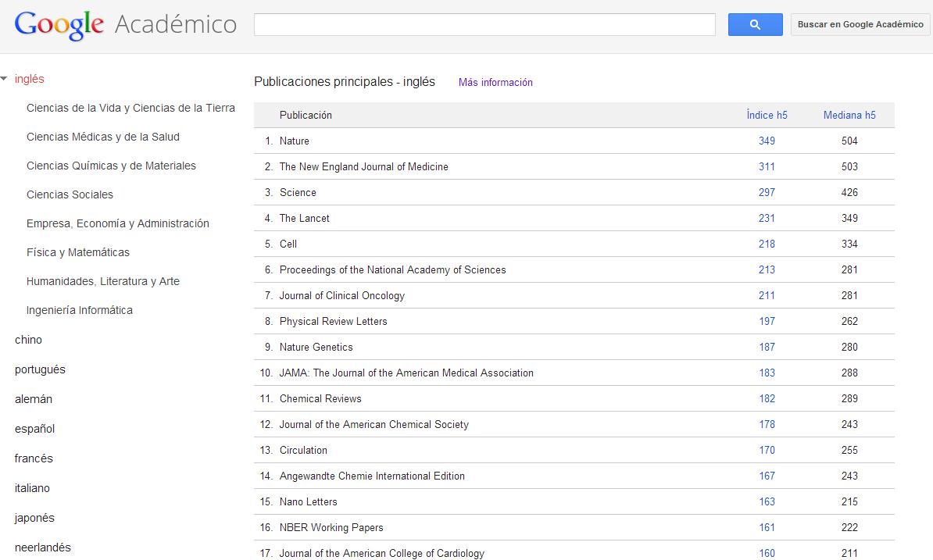933x560 pixels.
Task: Click the Índice h5 column header
Action: pos(767,115)
